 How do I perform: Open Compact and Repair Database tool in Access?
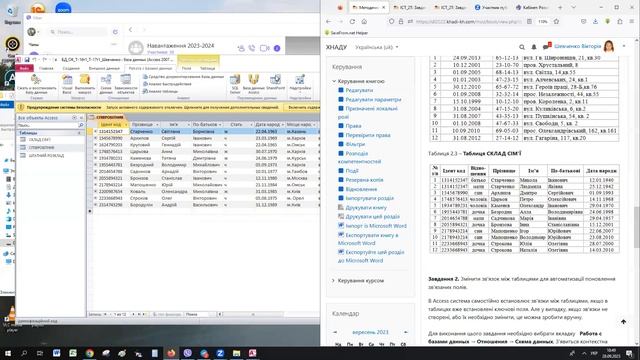coord(36,84)
